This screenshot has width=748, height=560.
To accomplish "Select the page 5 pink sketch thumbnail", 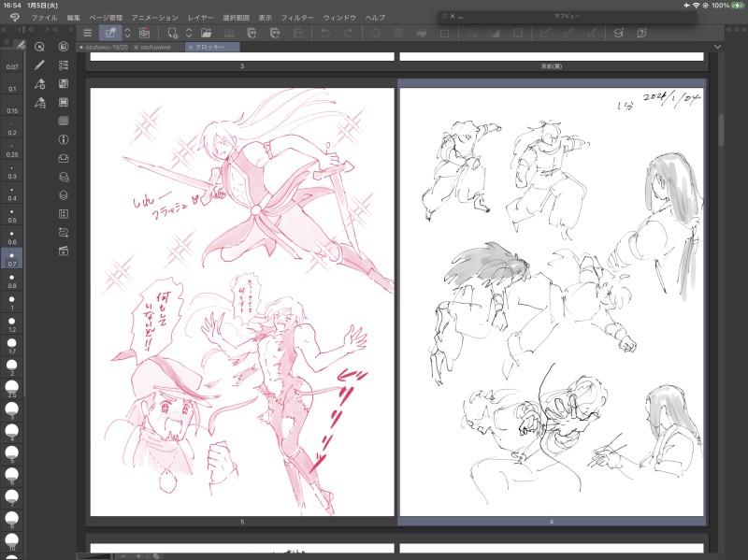I will (x=242, y=302).
